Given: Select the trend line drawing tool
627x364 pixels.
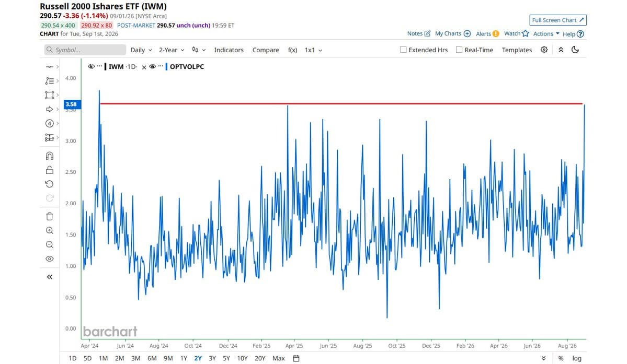Looking at the screenshot, I should click(x=50, y=67).
